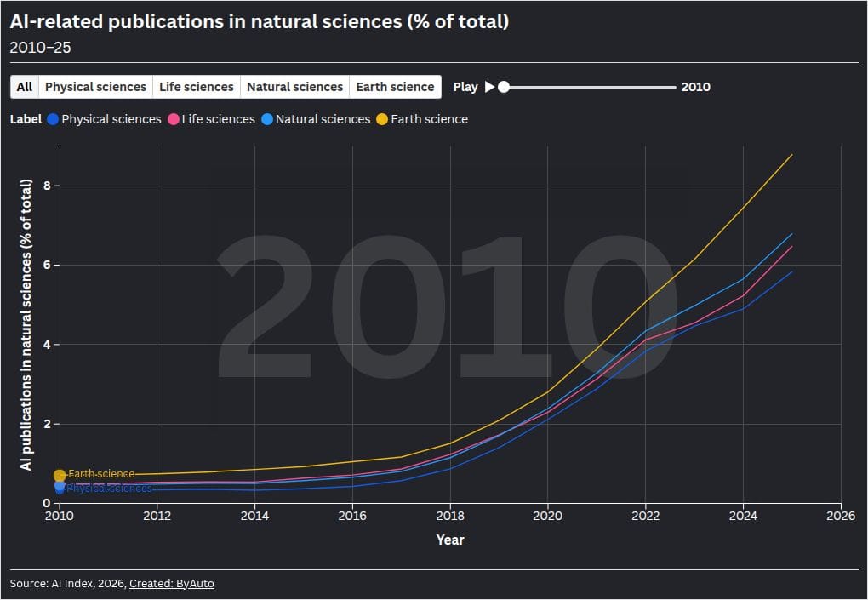Viewport: 868px width, 600px height.
Task: Switch to the Life sciences filter tab
Action: pyautogui.click(x=197, y=87)
